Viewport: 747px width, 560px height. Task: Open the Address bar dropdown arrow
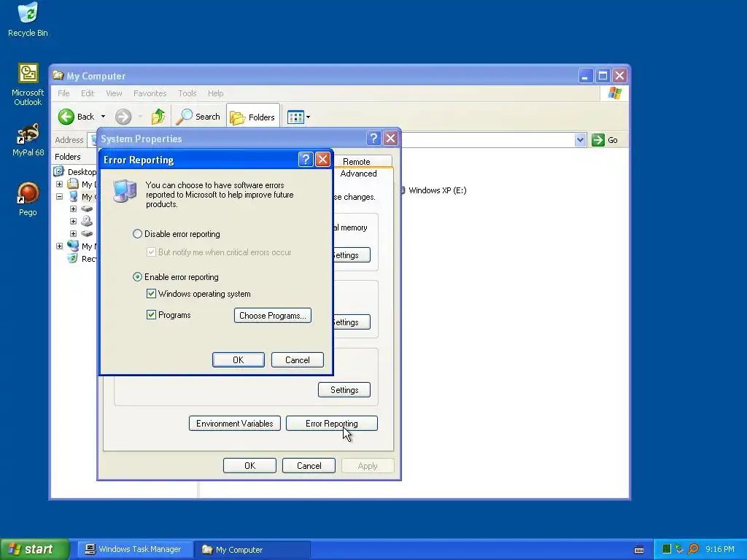[580, 140]
